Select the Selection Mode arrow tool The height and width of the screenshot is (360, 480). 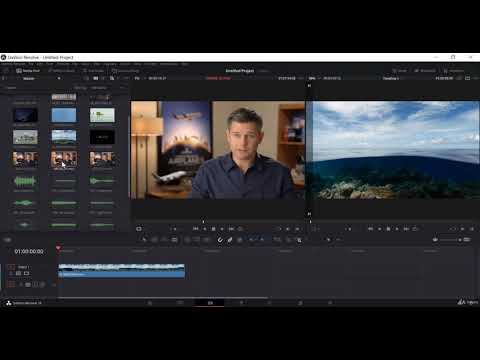144,239
